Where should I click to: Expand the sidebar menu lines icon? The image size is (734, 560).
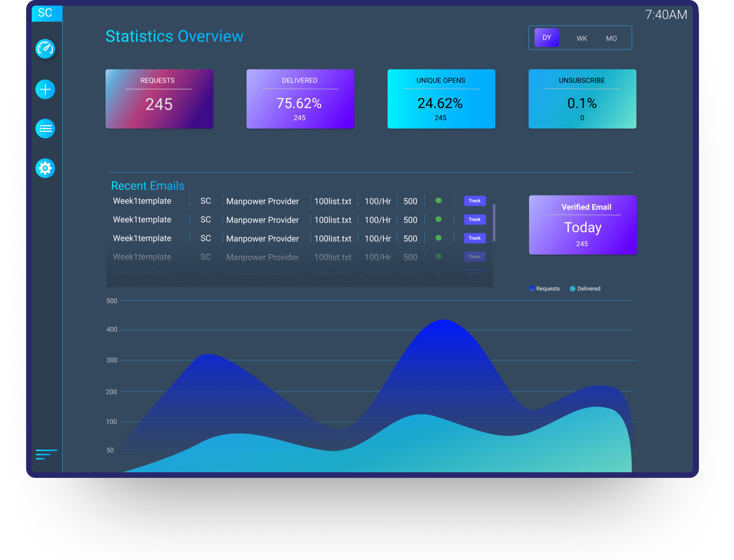click(46, 455)
